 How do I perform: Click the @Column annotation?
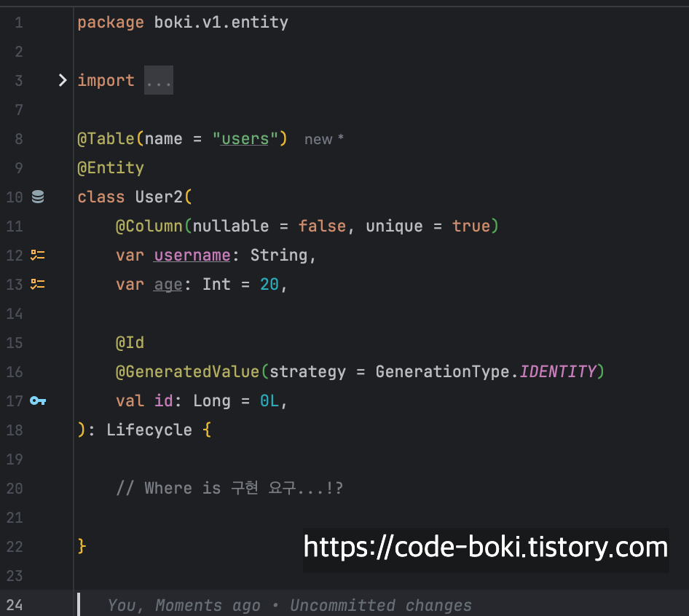coord(149,226)
